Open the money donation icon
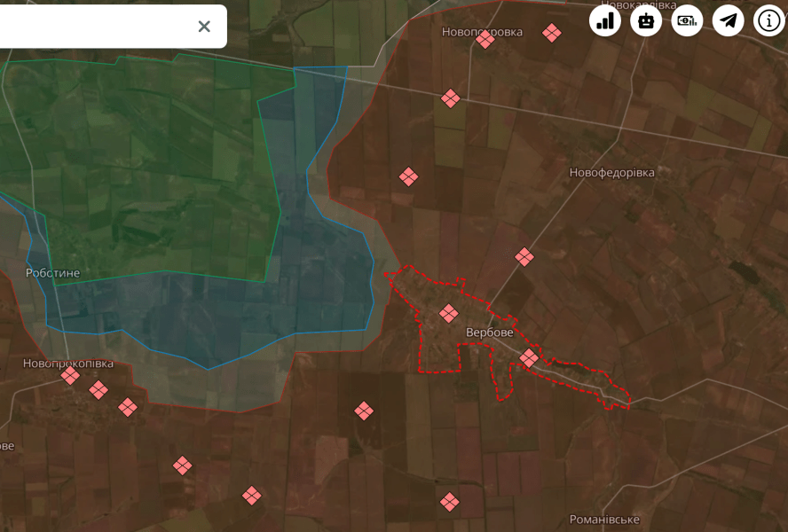Screen dimensions: 788x532 tap(687, 20)
